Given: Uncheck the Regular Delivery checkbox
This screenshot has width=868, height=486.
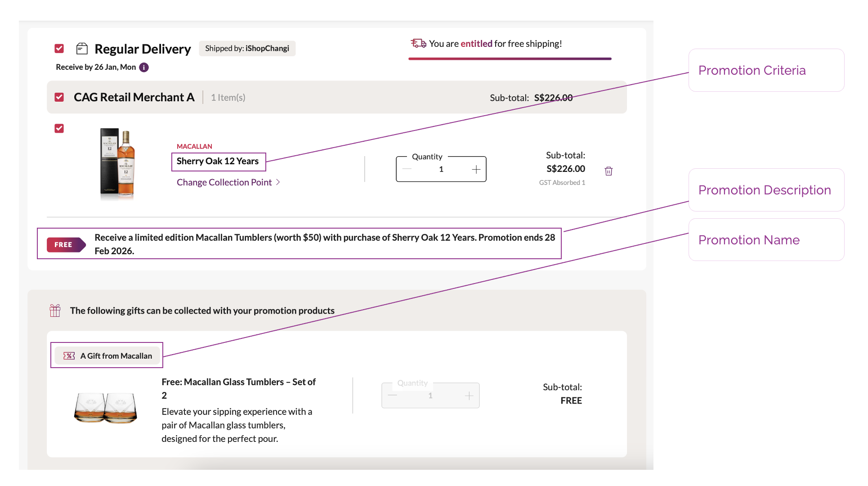Looking at the screenshot, I should coord(59,49).
